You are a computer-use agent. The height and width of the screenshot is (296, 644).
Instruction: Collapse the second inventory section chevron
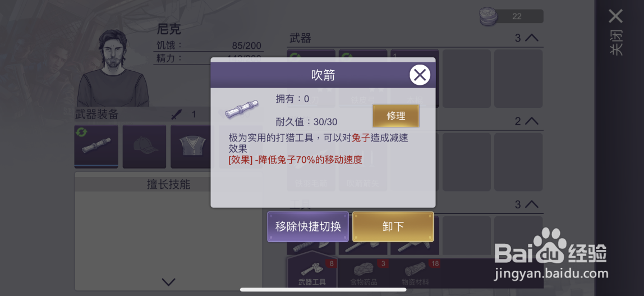532,121
